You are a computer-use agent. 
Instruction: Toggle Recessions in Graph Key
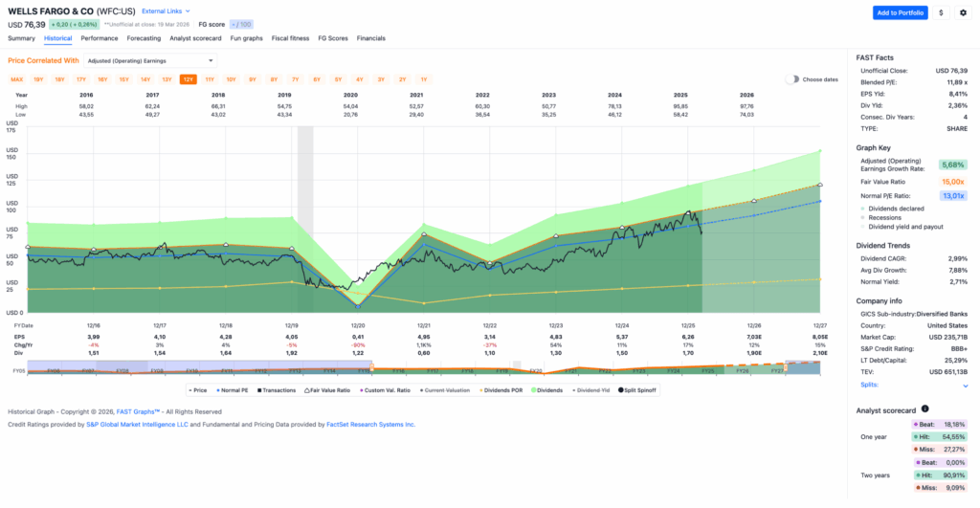(889, 217)
